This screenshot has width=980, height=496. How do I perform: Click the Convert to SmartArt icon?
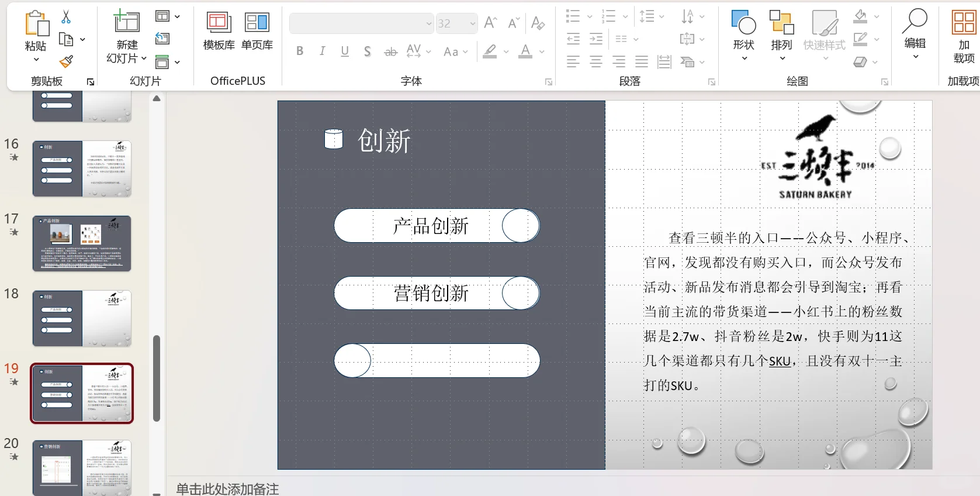click(x=687, y=61)
